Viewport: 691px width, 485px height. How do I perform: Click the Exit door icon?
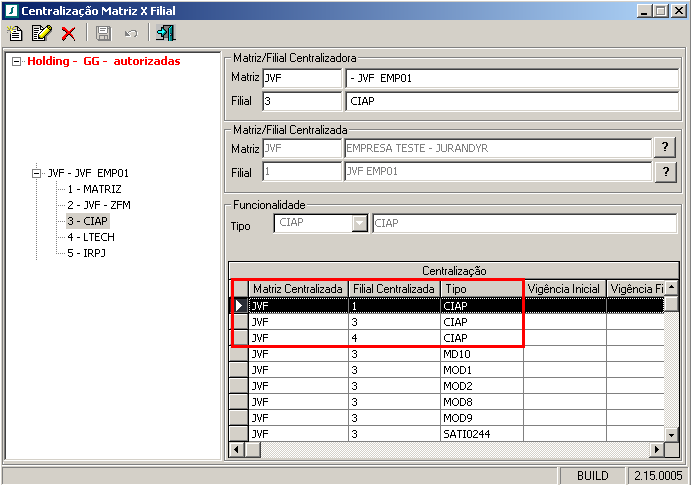click(165, 33)
